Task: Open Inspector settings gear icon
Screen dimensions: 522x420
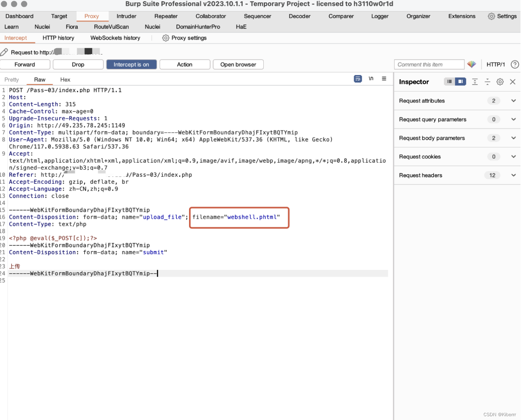Action: (500, 82)
